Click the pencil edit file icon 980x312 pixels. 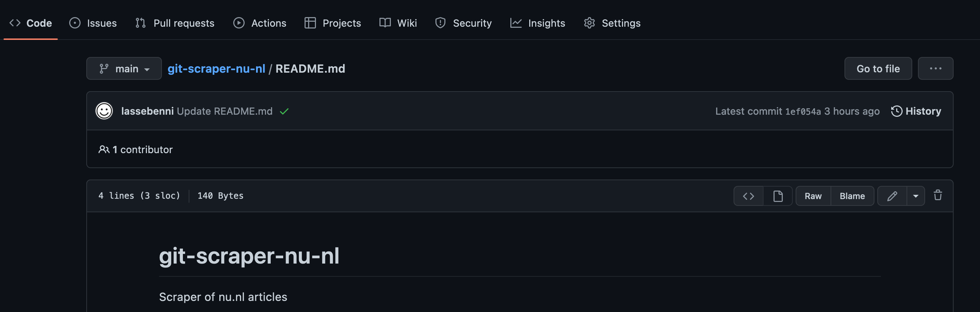click(x=892, y=196)
